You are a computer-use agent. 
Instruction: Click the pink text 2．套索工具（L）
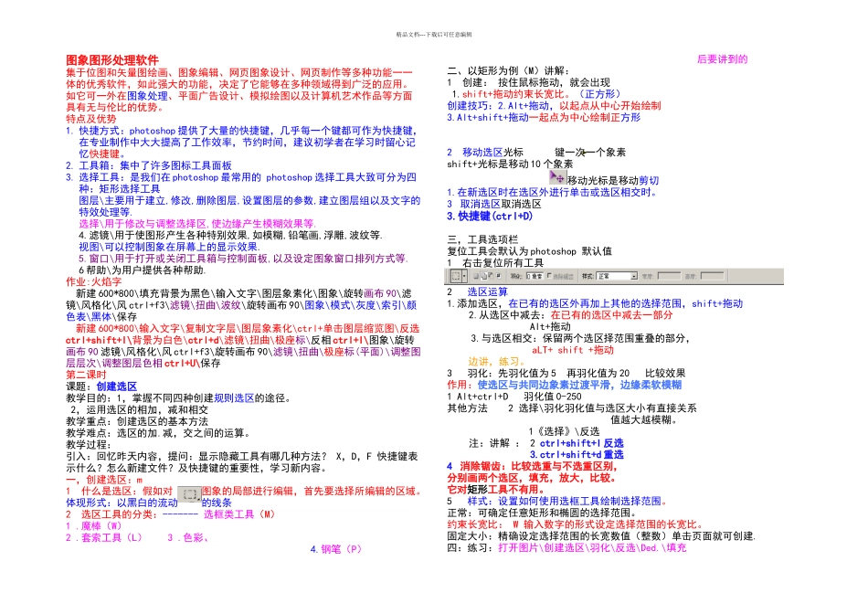(x=104, y=537)
